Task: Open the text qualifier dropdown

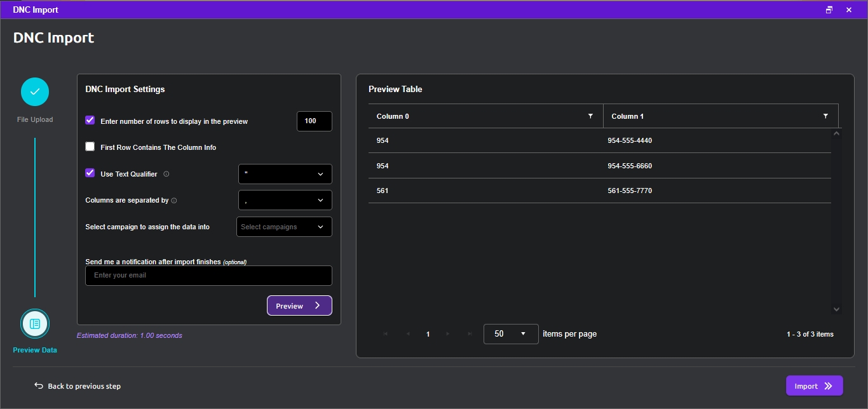Action: click(285, 174)
